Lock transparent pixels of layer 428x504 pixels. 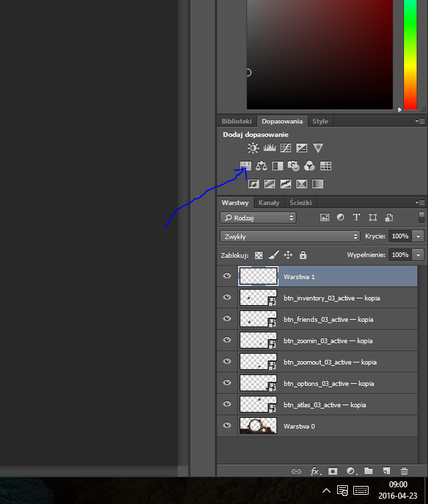[x=258, y=255]
